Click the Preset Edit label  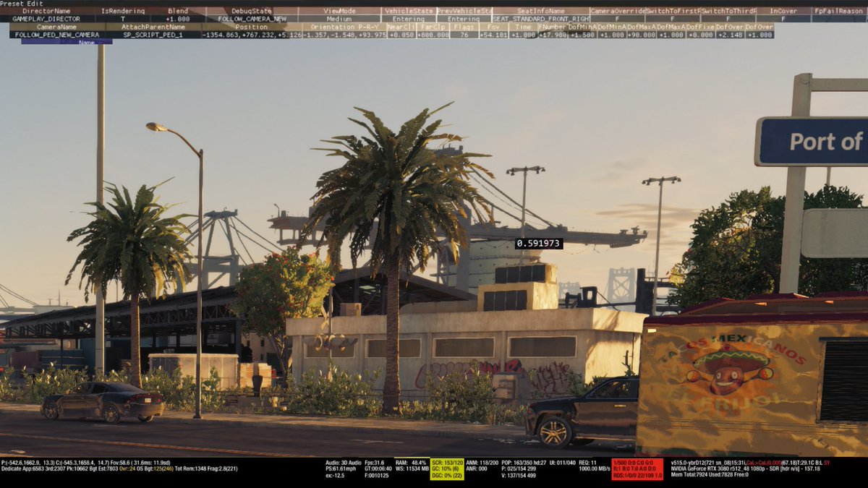tap(21, 4)
